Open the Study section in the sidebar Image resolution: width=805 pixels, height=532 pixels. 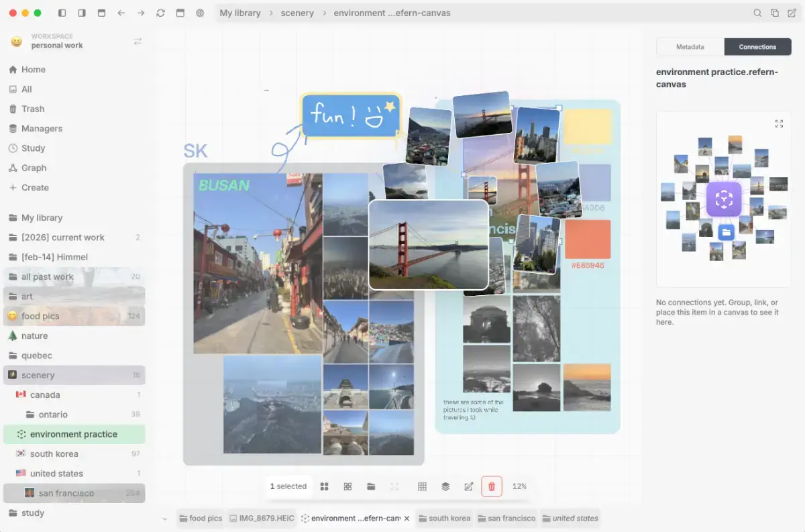[74, 148]
